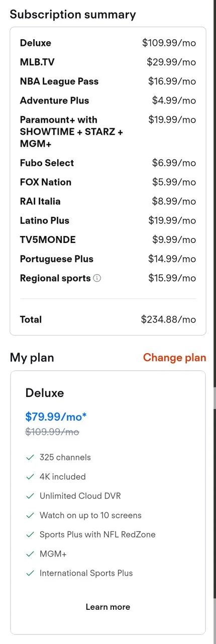Select the Paramount+ with SHOWTIME bundle entry
Screen dimensions: 216x644
[108, 132]
